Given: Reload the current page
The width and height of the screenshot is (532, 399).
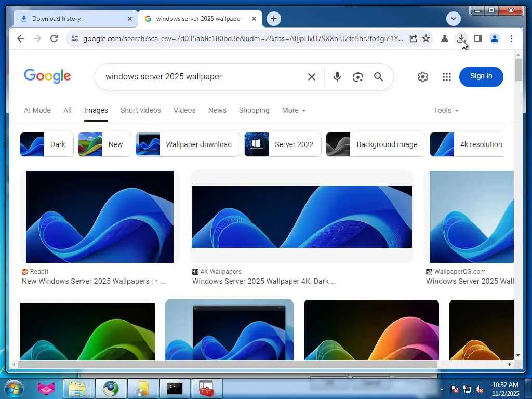Looking at the screenshot, I should 54,38.
